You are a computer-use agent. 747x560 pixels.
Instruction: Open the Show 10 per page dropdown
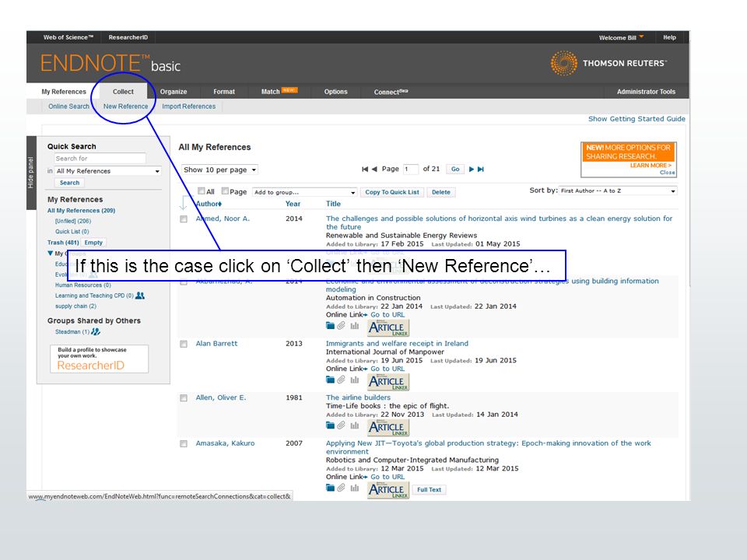click(219, 170)
